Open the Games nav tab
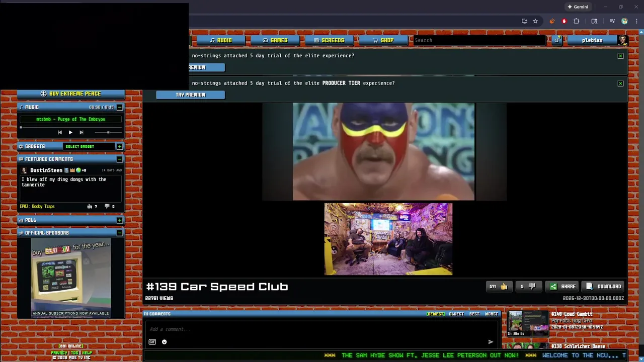This screenshot has height=362, width=644. [275, 40]
